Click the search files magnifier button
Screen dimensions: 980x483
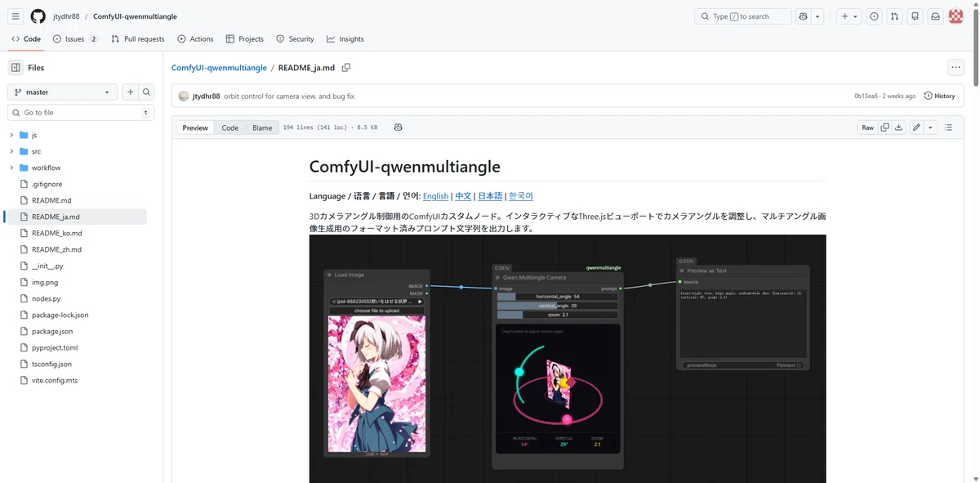point(146,92)
